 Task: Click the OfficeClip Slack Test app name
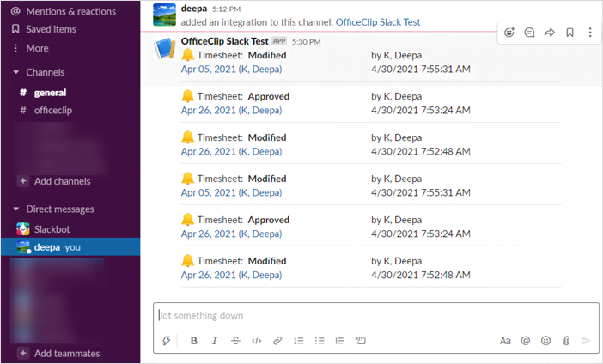pos(224,41)
